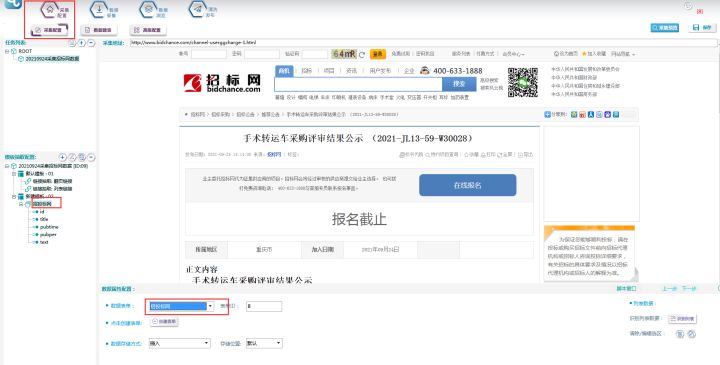Open the paper-plane hexagon icon in top navigation
Viewport: 720px width, 365px height.
(x=197, y=10)
